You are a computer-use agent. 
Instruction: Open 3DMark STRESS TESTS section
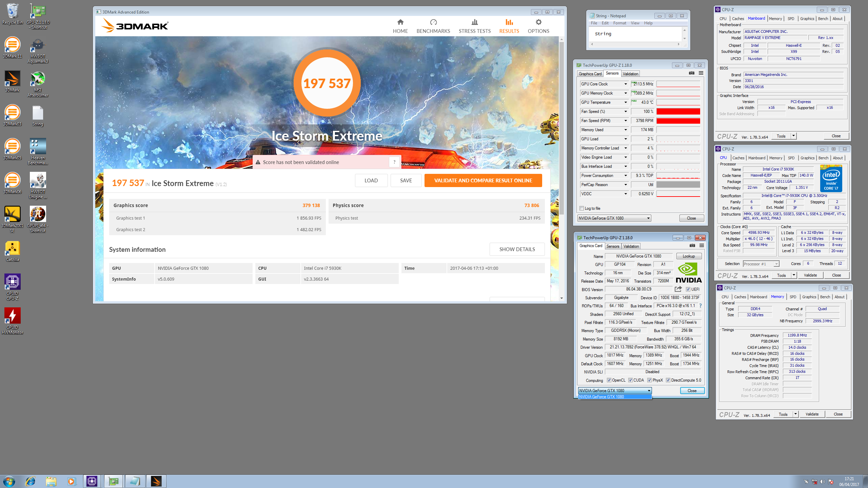[474, 26]
